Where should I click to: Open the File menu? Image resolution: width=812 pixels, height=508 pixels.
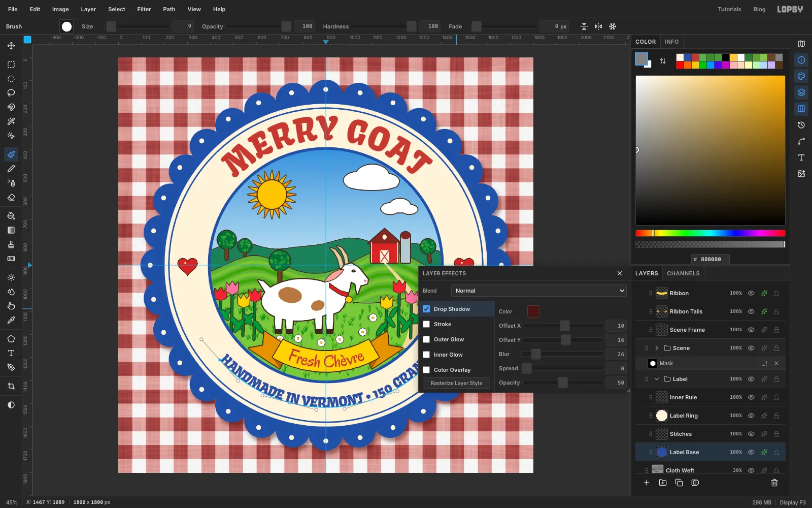point(13,9)
